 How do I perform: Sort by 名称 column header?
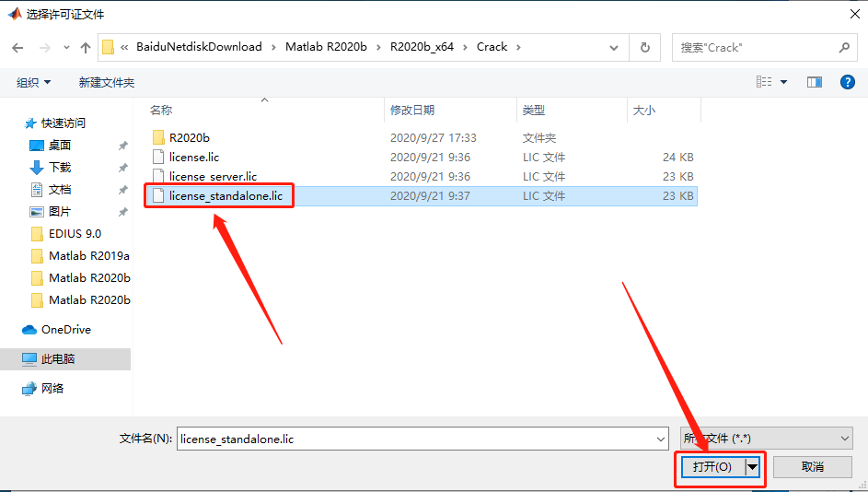pos(161,111)
